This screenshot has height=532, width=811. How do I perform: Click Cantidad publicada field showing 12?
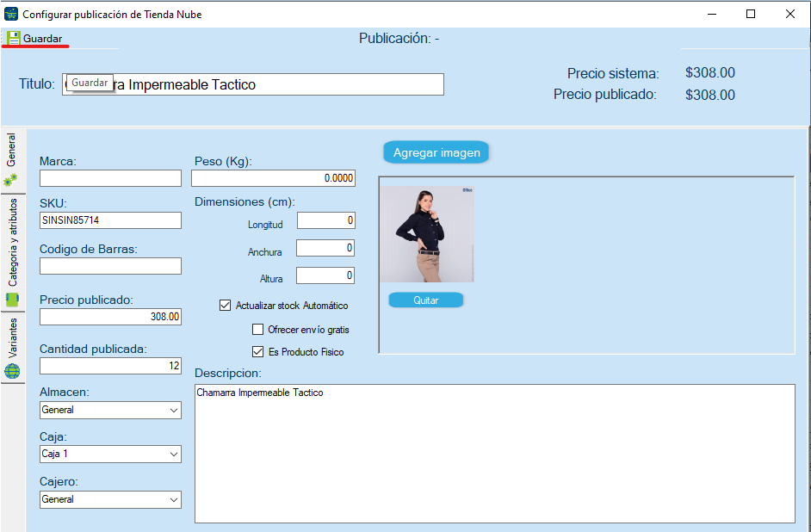110,366
